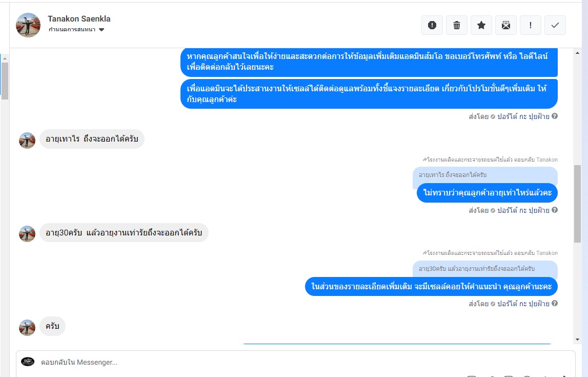Click chat scrollbar up arrow
The image size is (588, 377).
click(x=578, y=53)
